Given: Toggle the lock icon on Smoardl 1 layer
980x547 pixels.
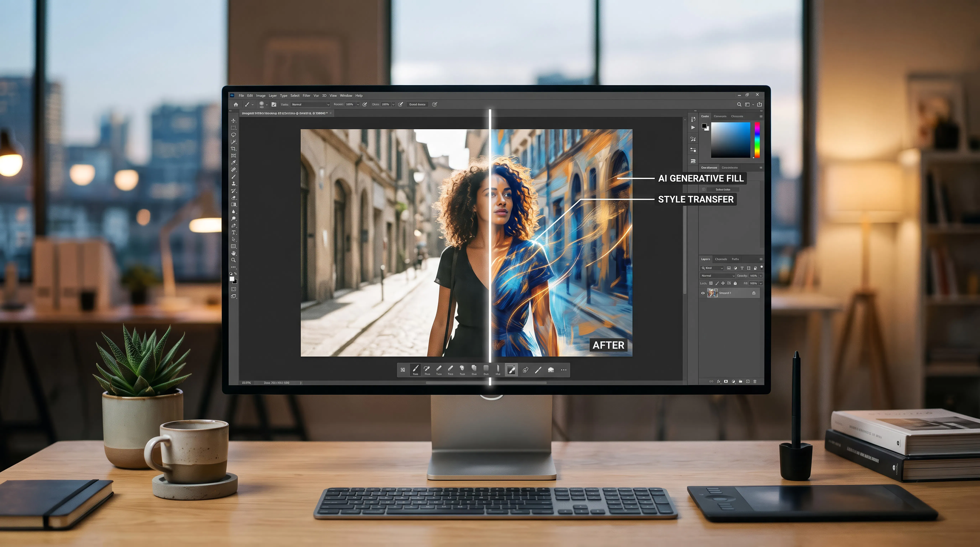Looking at the screenshot, I should (754, 293).
